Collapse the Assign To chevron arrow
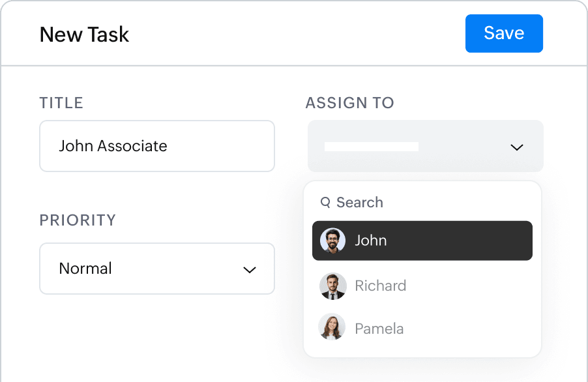Screen dimensions: 588x382 517,147
